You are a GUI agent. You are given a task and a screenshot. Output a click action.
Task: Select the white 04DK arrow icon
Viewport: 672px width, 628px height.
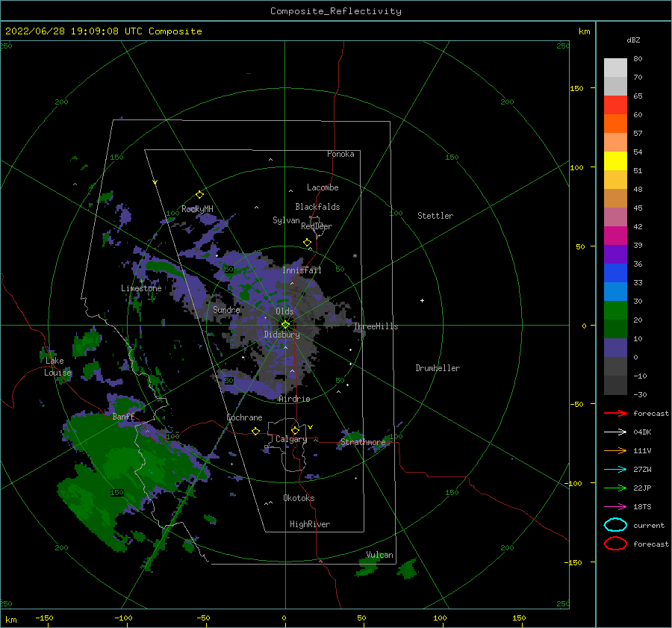(x=615, y=432)
